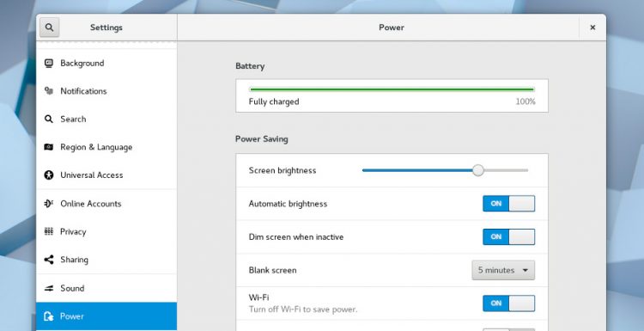Click the Screen brightness label
This screenshot has width=644, height=331.
tap(283, 170)
